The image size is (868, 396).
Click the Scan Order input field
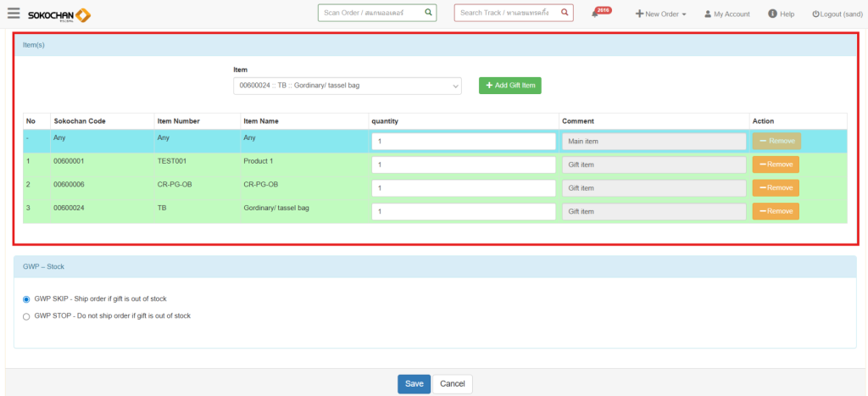click(x=370, y=13)
